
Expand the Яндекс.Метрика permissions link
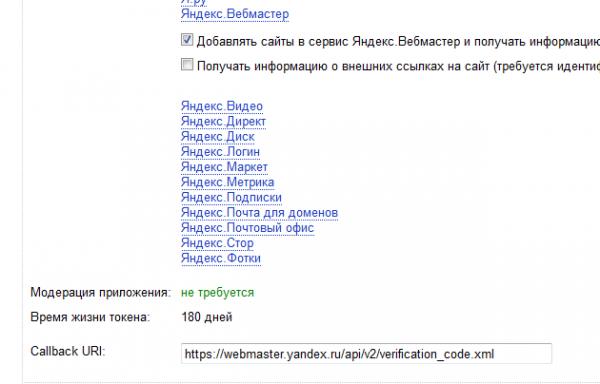pos(227,182)
